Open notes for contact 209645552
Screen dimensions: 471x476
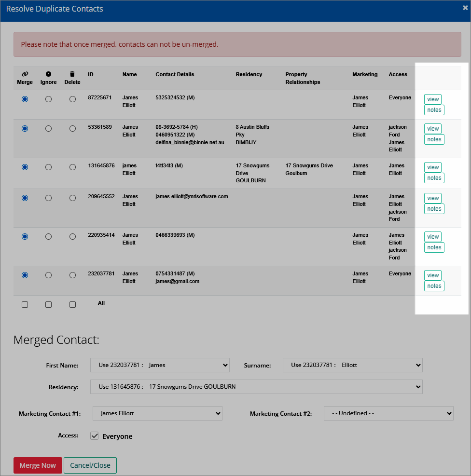[x=434, y=209]
